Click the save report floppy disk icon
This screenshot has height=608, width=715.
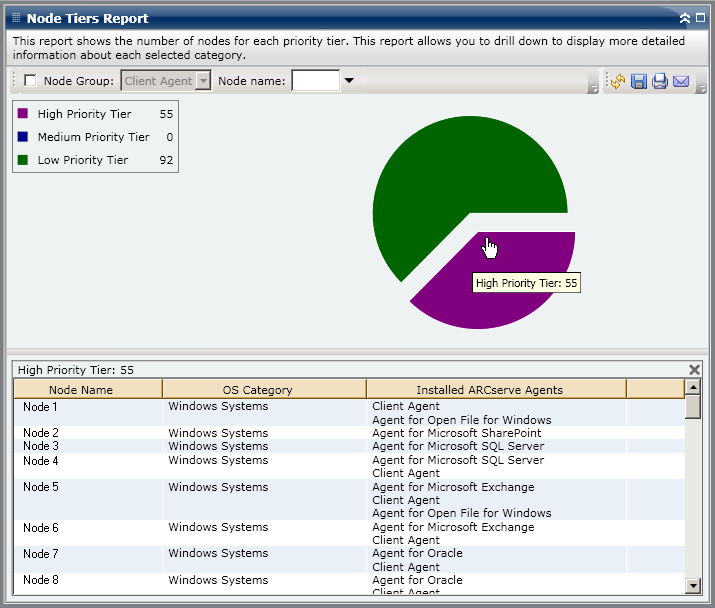[639, 81]
